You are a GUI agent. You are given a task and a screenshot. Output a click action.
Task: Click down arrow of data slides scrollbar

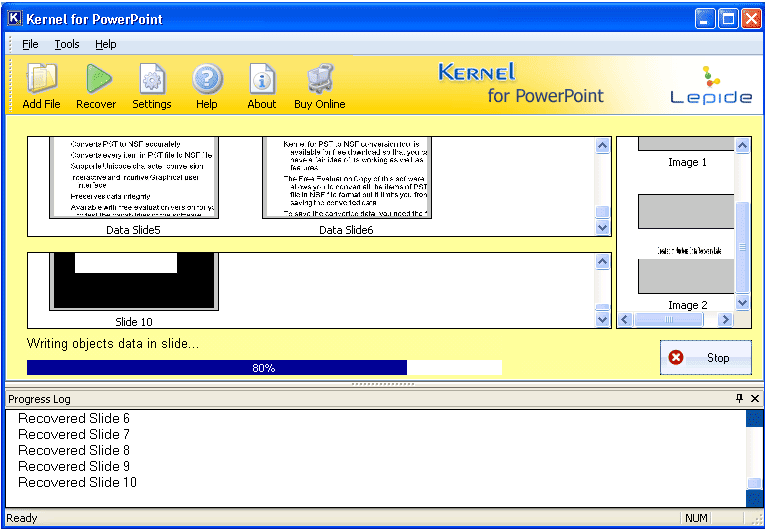point(603,227)
